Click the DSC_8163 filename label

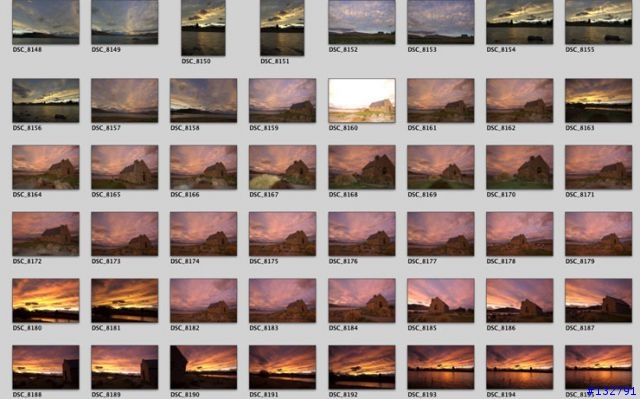click(580, 128)
